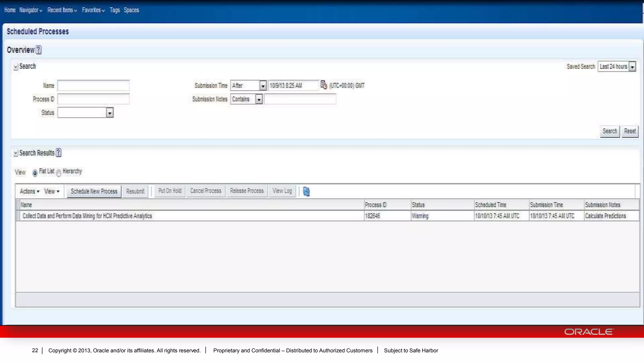Viewport: 644px width, 362px height.
Task: Click the Scheduled Time column header
Action: (x=502, y=205)
